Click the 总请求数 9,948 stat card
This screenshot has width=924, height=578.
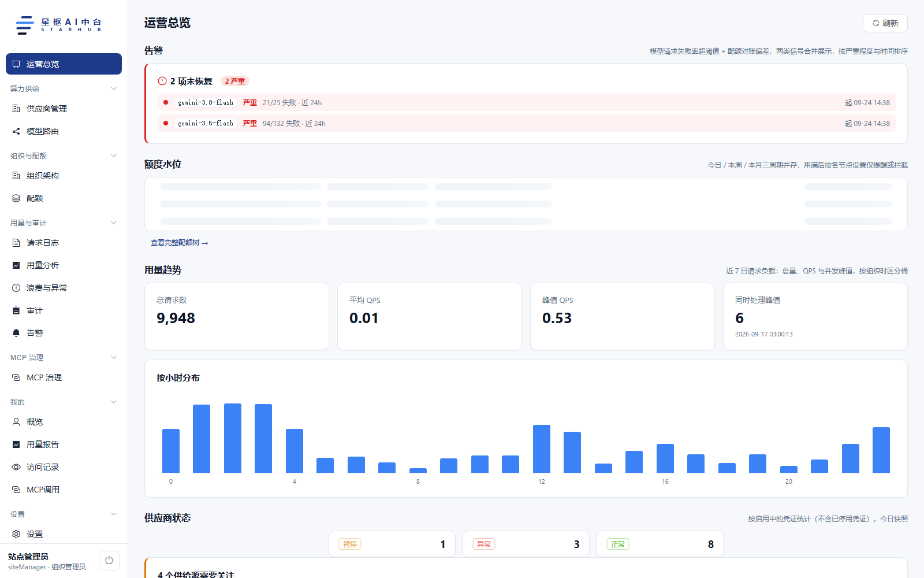pyautogui.click(x=237, y=316)
